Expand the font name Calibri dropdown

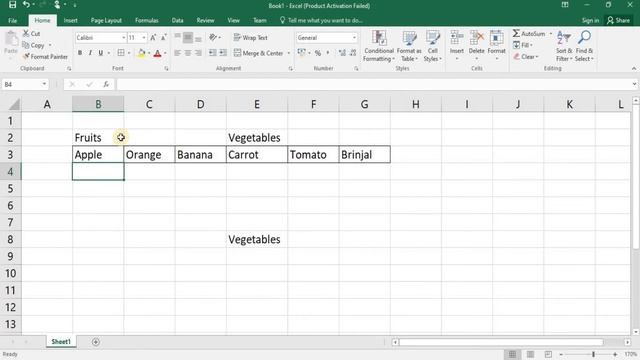pyautogui.click(x=124, y=38)
